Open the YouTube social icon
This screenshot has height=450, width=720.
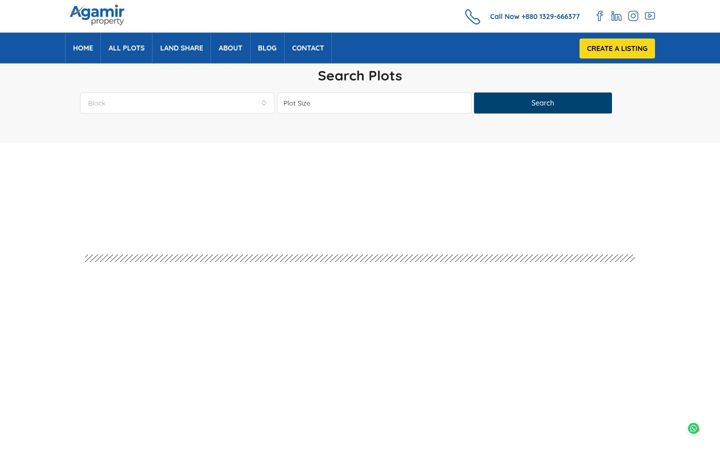[x=650, y=16]
